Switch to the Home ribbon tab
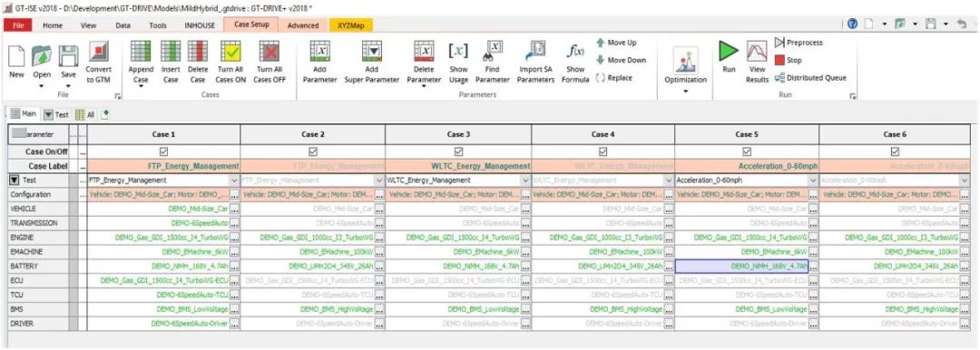Screen dimensions: 980x350 (53, 25)
